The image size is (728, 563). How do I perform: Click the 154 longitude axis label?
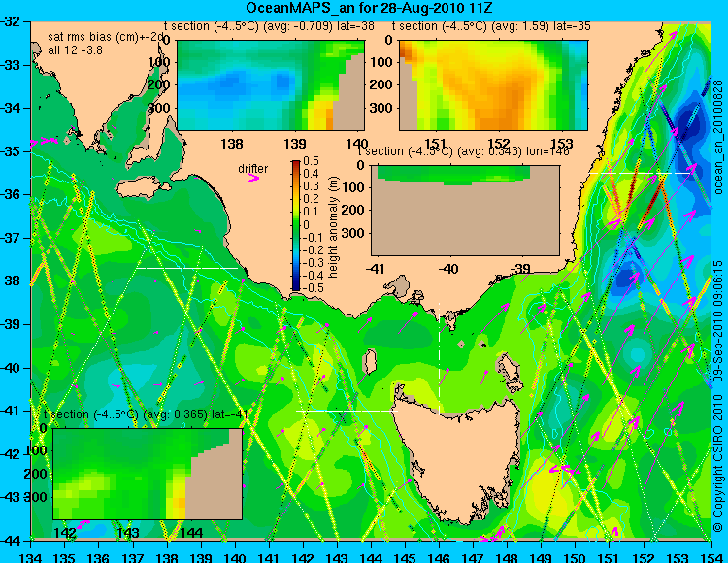pyautogui.click(x=711, y=557)
